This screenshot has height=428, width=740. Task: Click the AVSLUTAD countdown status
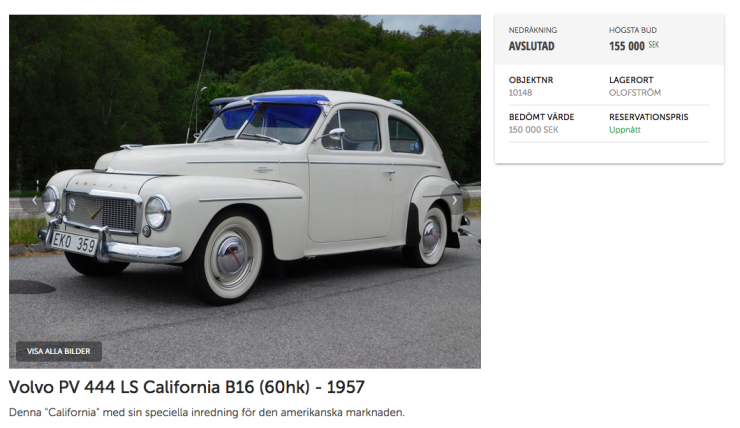coord(531,46)
